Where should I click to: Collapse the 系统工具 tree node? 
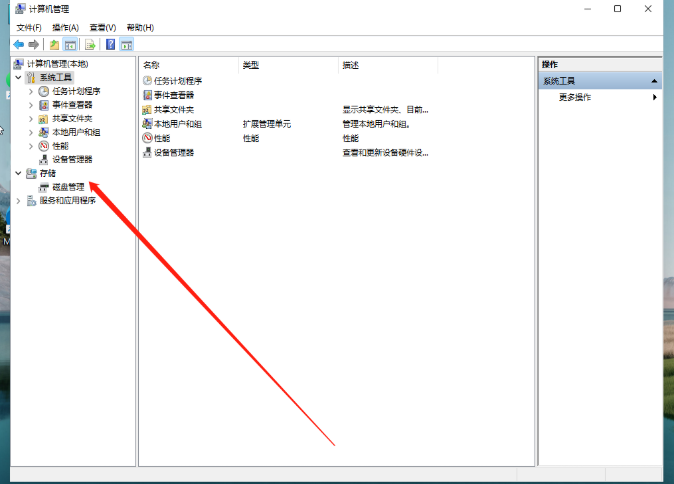[18, 77]
